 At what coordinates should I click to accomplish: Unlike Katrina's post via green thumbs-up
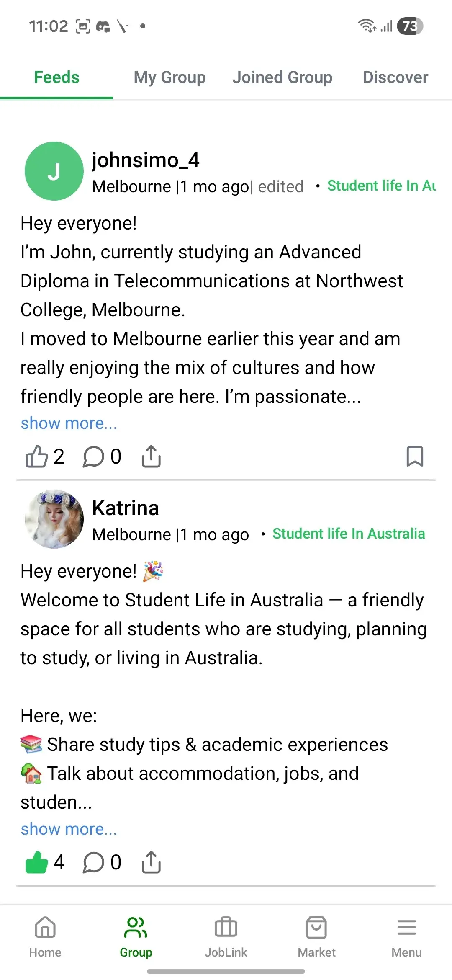point(37,862)
